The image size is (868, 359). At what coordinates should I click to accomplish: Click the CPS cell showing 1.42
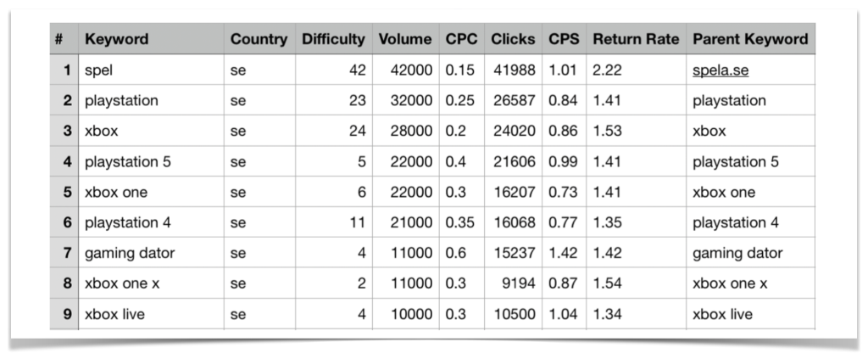pos(564,253)
